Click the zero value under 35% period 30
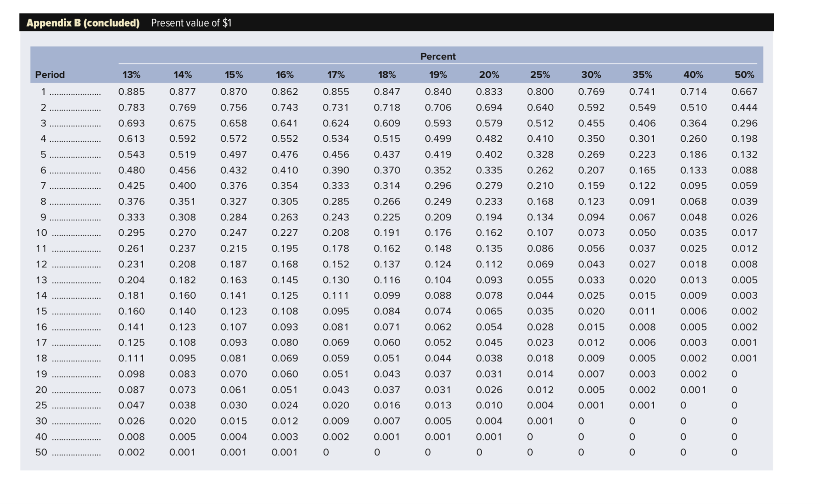 pyautogui.click(x=632, y=421)
